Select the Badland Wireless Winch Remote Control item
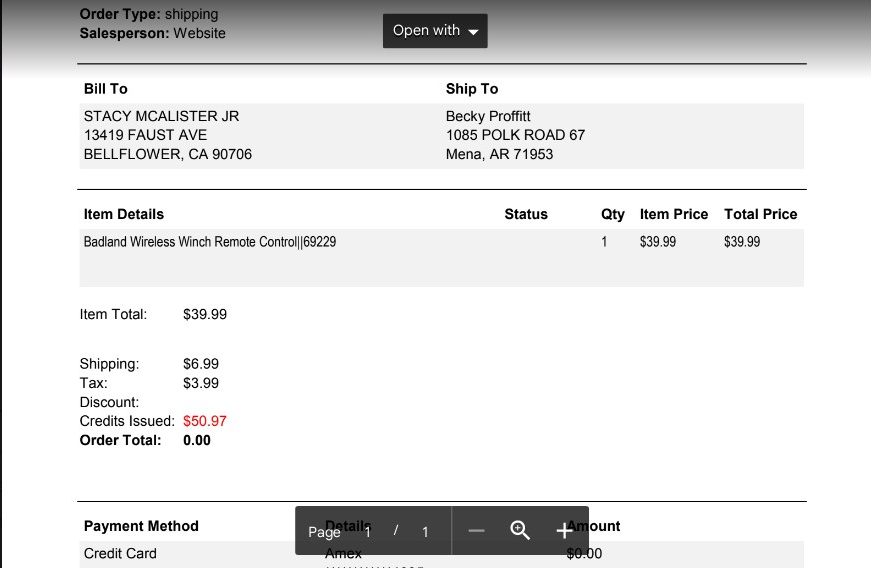The image size is (871, 568). point(209,242)
